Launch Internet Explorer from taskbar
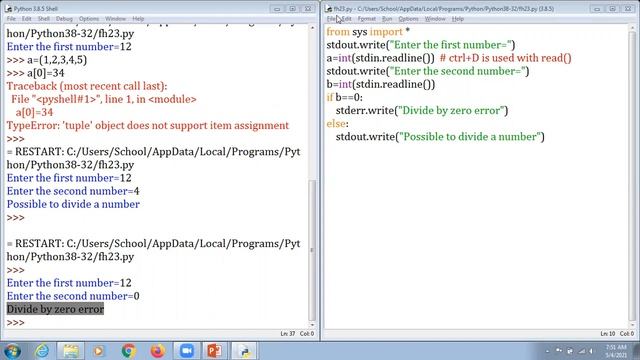 click(42, 351)
